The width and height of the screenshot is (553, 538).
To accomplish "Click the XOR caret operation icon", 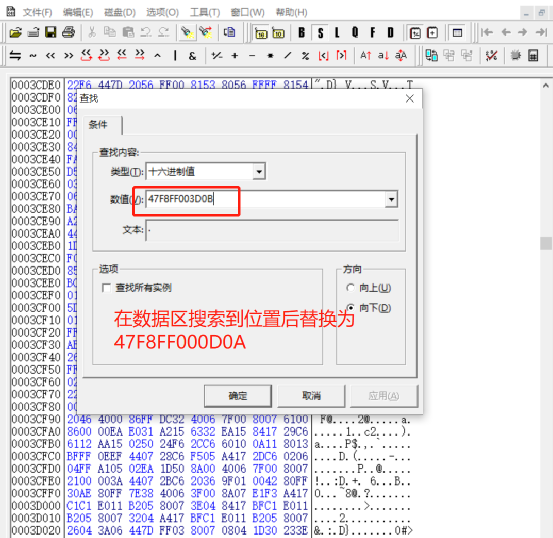I will [x=158, y=55].
